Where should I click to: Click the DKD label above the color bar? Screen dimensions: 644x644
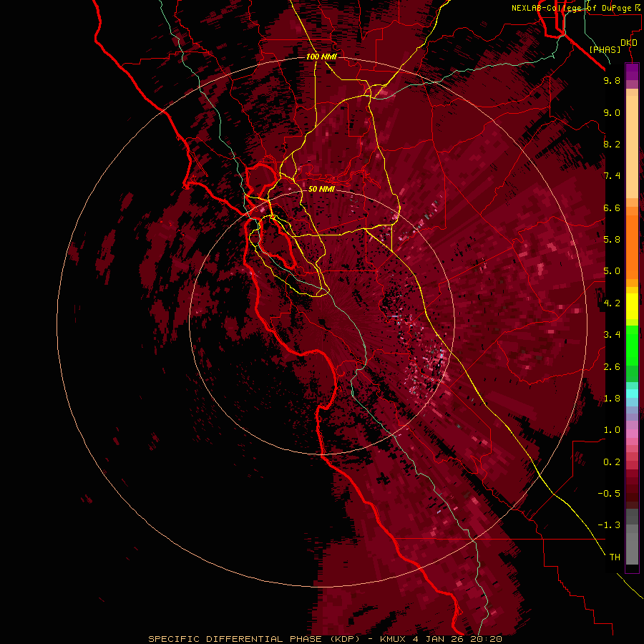pos(629,43)
